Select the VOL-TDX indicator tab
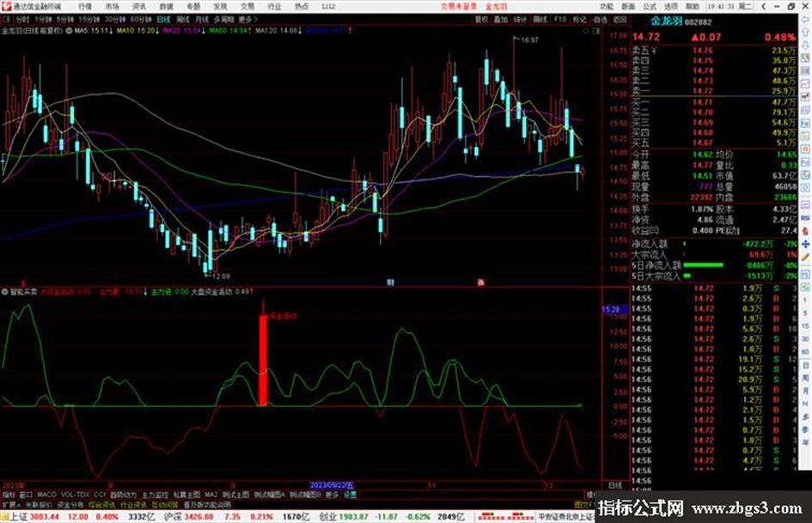The height and width of the screenshot is (523, 812). click(76, 495)
